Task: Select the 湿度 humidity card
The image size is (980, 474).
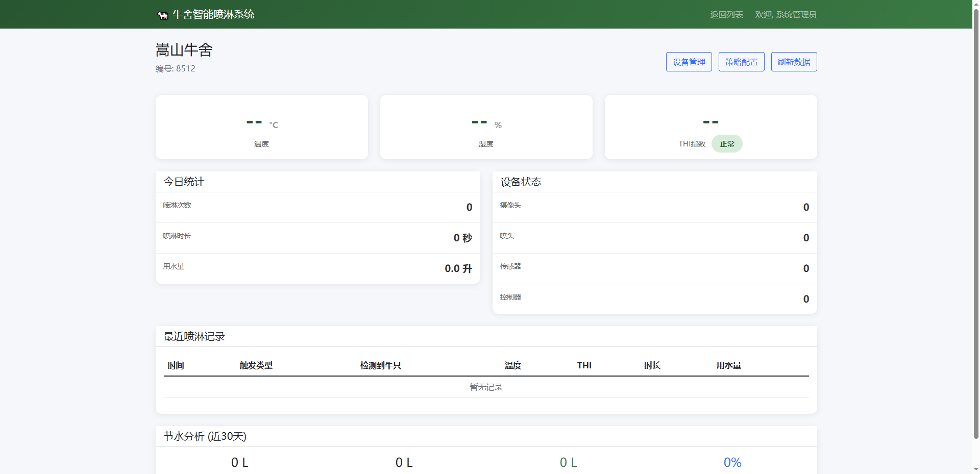Action: click(486, 127)
